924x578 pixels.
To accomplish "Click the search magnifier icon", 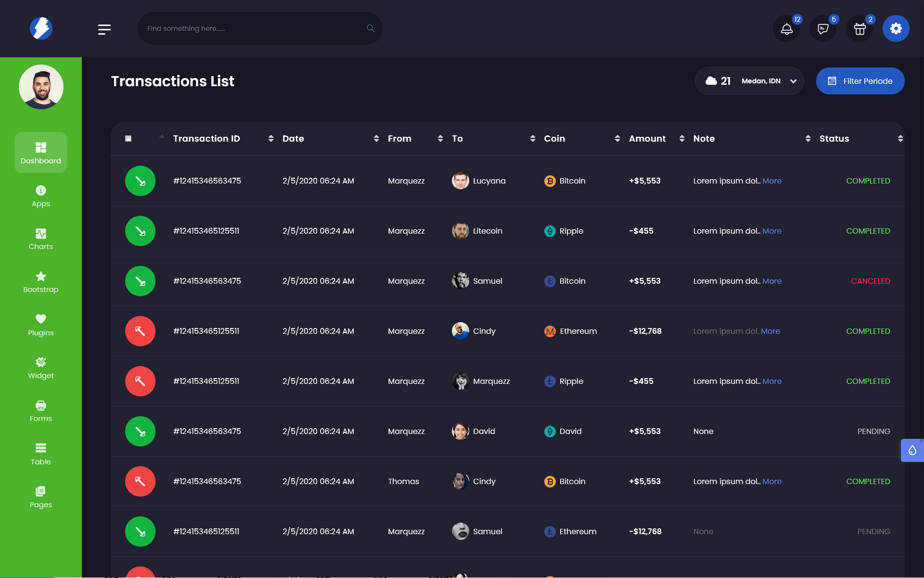I will [x=370, y=28].
